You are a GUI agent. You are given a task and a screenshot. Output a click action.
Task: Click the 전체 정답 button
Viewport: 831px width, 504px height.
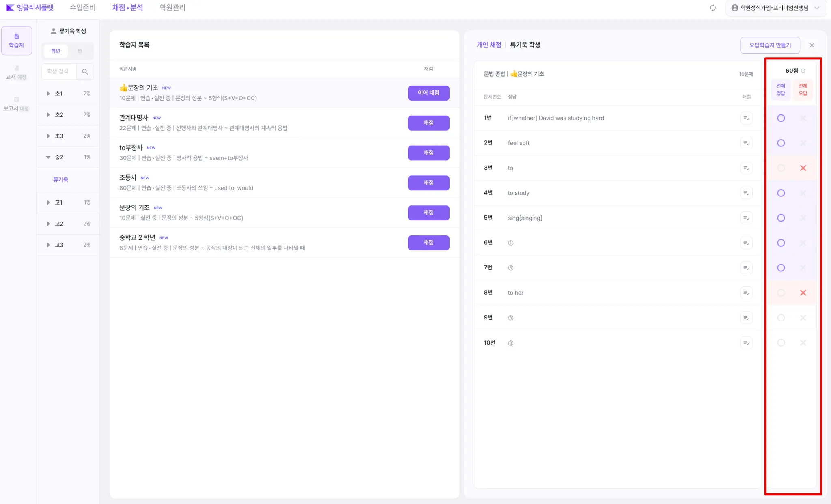(x=781, y=89)
